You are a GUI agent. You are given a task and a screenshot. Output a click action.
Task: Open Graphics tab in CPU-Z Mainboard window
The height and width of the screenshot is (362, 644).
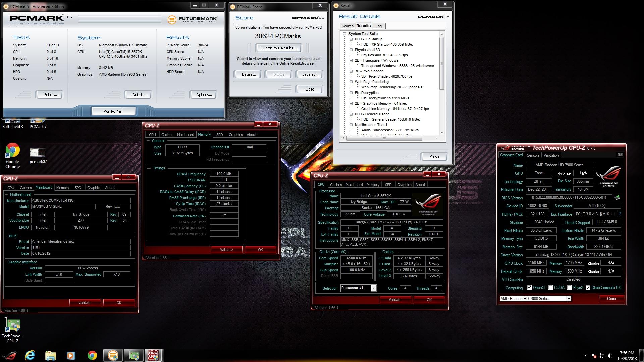point(94,188)
